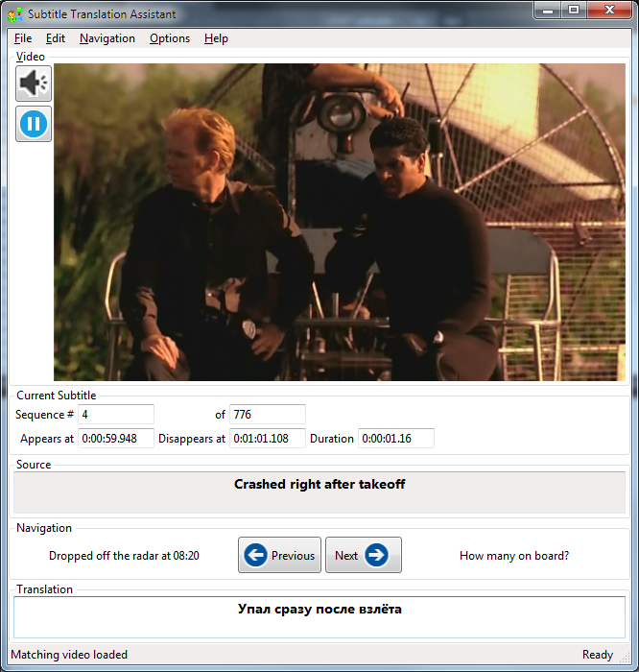Click 'Matching video loaded' status text

pos(69,655)
